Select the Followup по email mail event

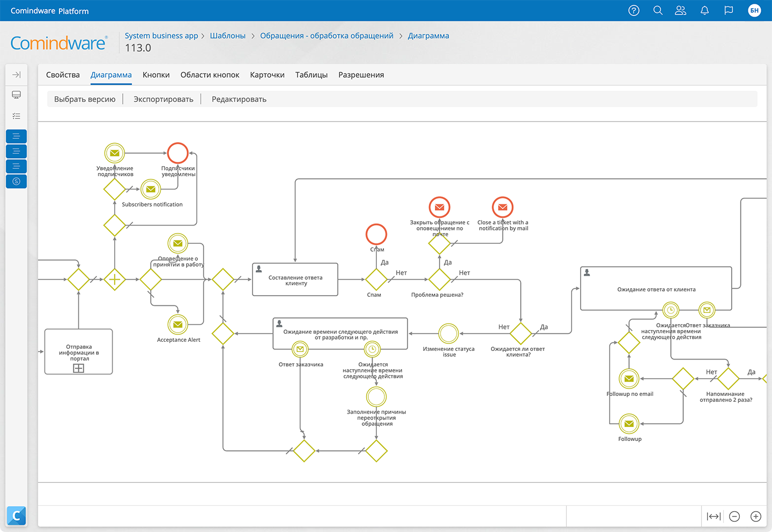(x=629, y=379)
